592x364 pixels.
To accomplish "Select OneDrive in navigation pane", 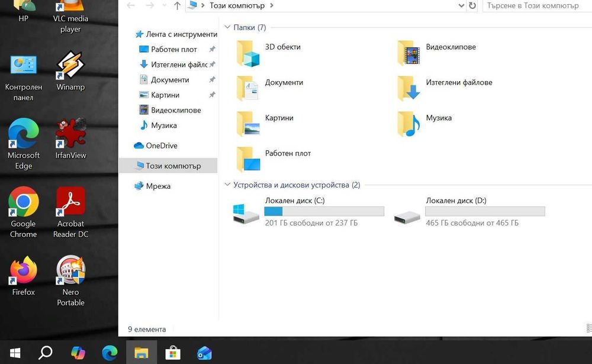I will click(x=156, y=146).
